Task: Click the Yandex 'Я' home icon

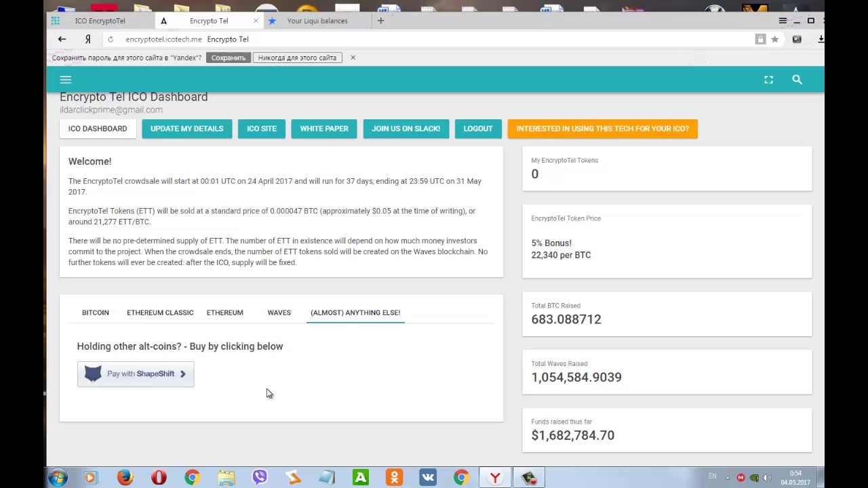Action: coord(87,39)
